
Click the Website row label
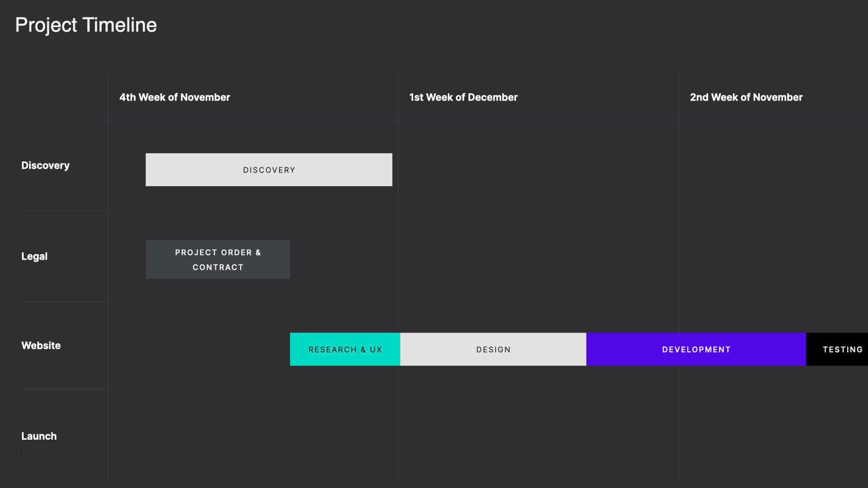[41, 345]
